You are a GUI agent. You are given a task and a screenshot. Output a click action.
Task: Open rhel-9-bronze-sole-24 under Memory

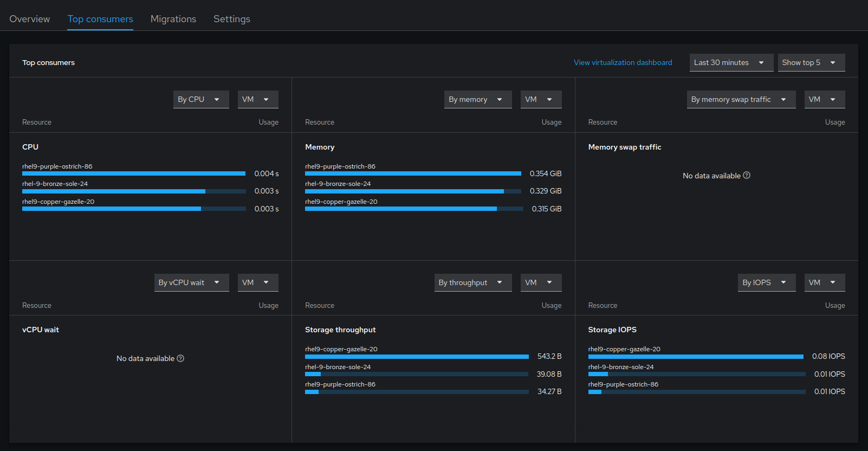point(338,184)
